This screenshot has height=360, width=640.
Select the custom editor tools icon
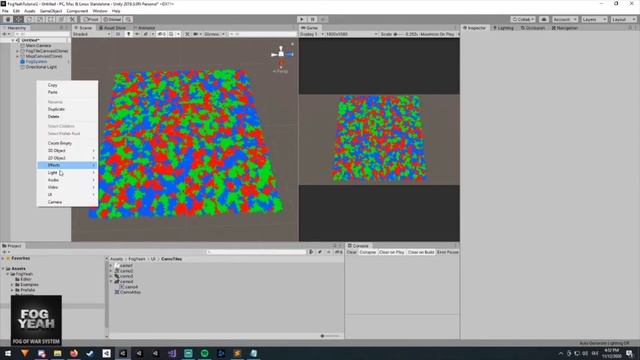pyautogui.click(x=72, y=19)
